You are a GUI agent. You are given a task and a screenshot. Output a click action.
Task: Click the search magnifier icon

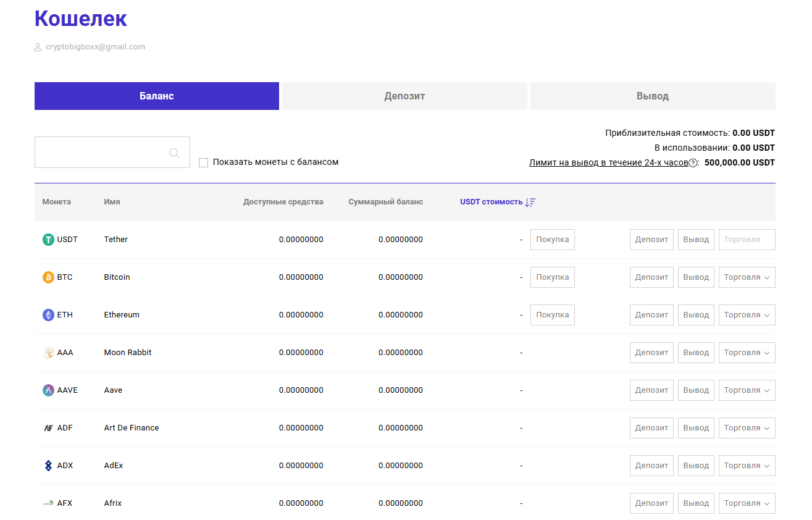pos(175,153)
